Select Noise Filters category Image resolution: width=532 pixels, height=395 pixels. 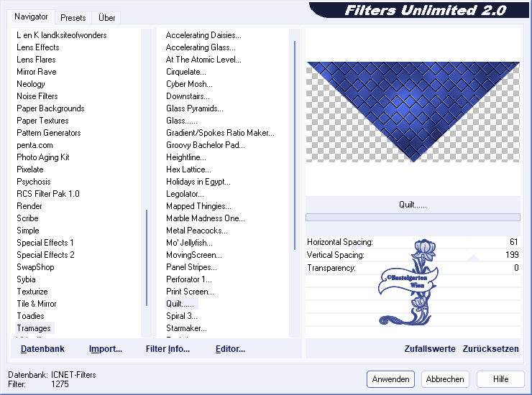pyautogui.click(x=37, y=96)
